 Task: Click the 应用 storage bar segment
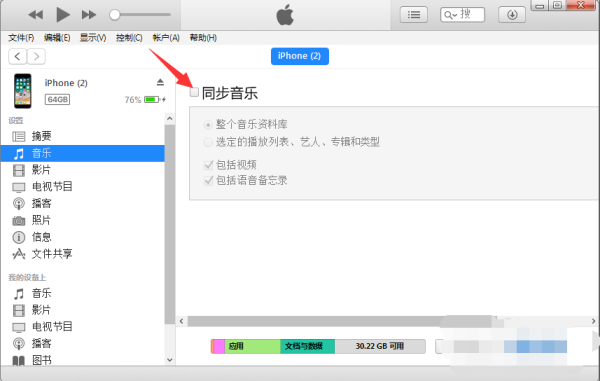pyautogui.click(x=253, y=346)
